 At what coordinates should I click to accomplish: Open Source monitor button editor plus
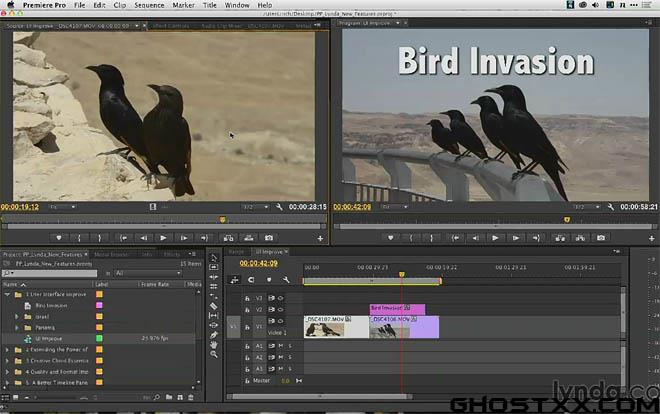tap(320, 239)
